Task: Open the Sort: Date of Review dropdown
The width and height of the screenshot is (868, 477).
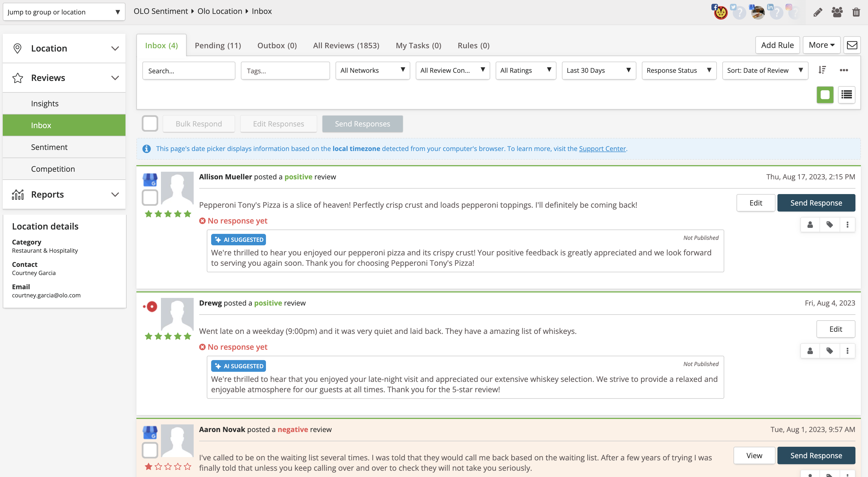Action: 765,70
